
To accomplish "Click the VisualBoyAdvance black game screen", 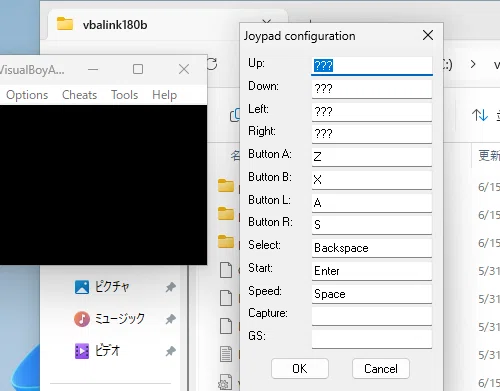I will (x=103, y=185).
